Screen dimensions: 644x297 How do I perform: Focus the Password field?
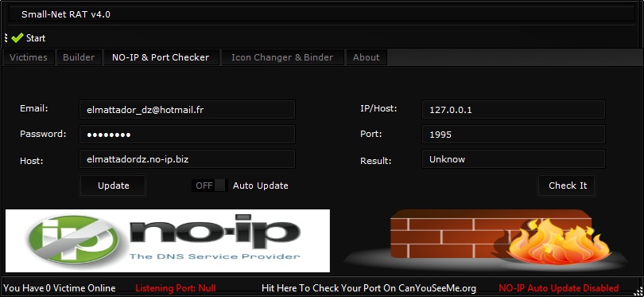point(187,134)
